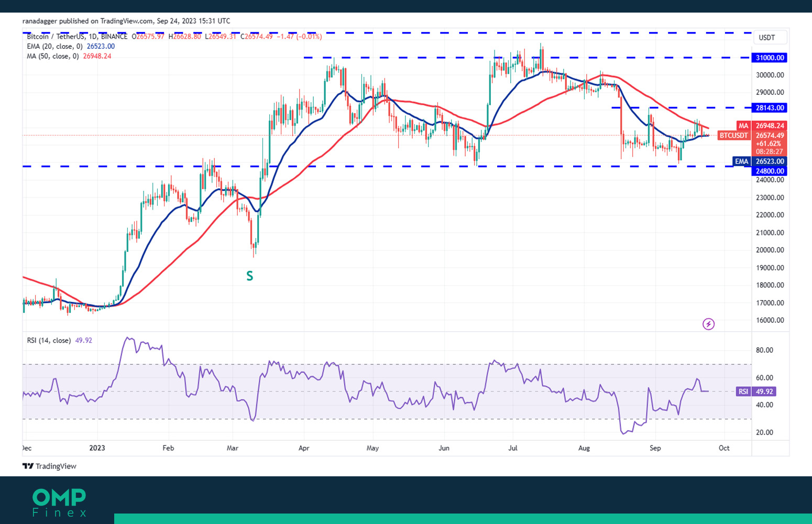Click the RSI 20.00 scale label
Screen dimensions: 812x524
pos(764,432)
